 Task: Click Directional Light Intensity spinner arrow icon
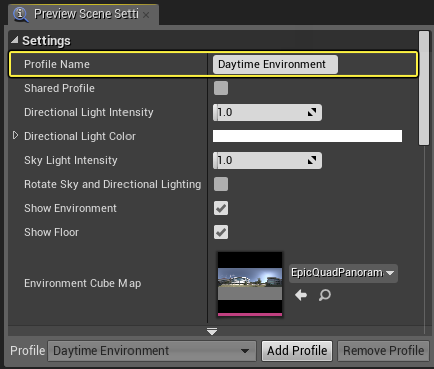312,112
